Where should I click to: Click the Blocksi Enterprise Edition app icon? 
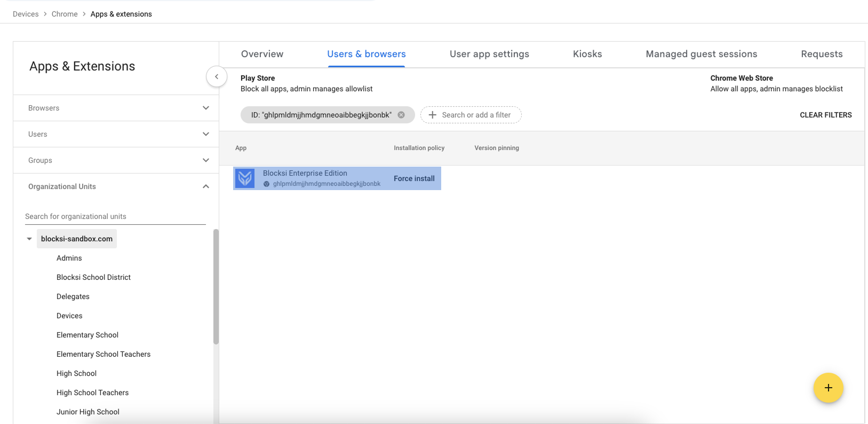[245, 178]
